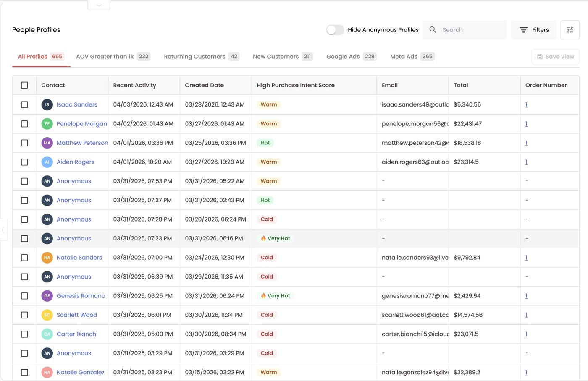Check the Aiden Rogers row checkbox

(24, 162)
